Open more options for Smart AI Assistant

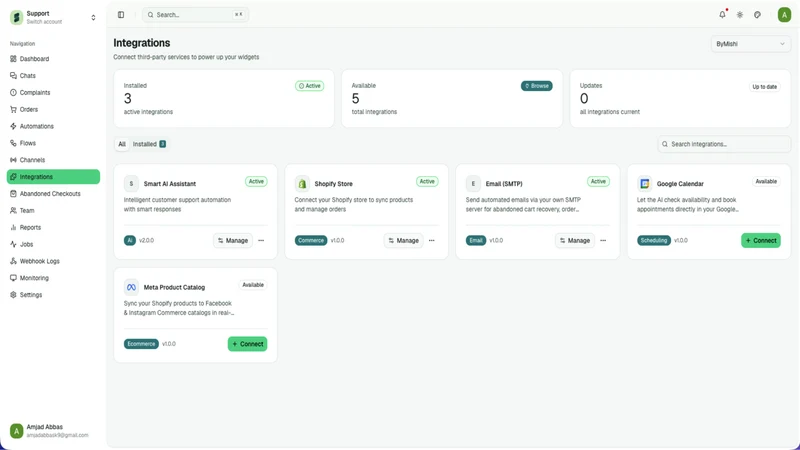261,240
